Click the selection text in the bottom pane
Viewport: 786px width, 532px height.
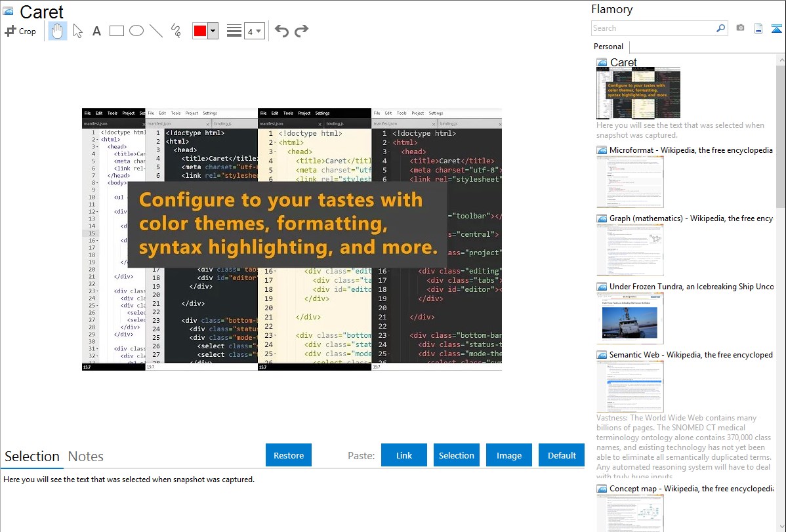129,480
